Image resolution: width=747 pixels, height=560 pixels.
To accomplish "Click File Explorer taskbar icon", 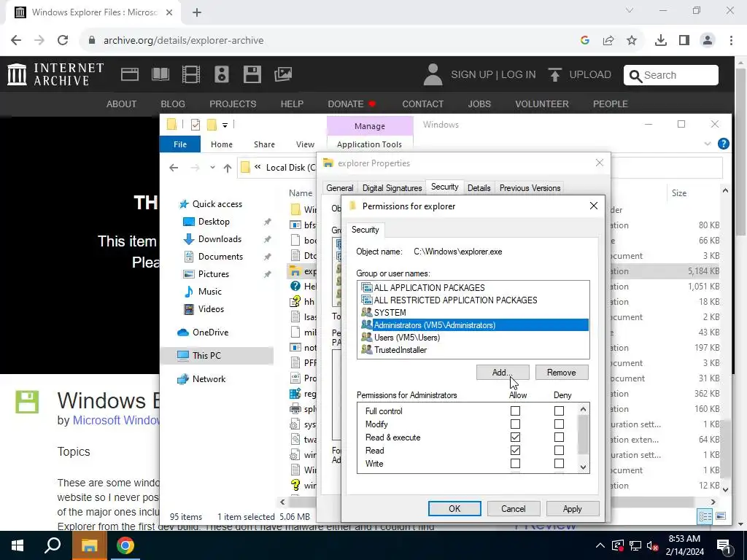I will [89, 545].
